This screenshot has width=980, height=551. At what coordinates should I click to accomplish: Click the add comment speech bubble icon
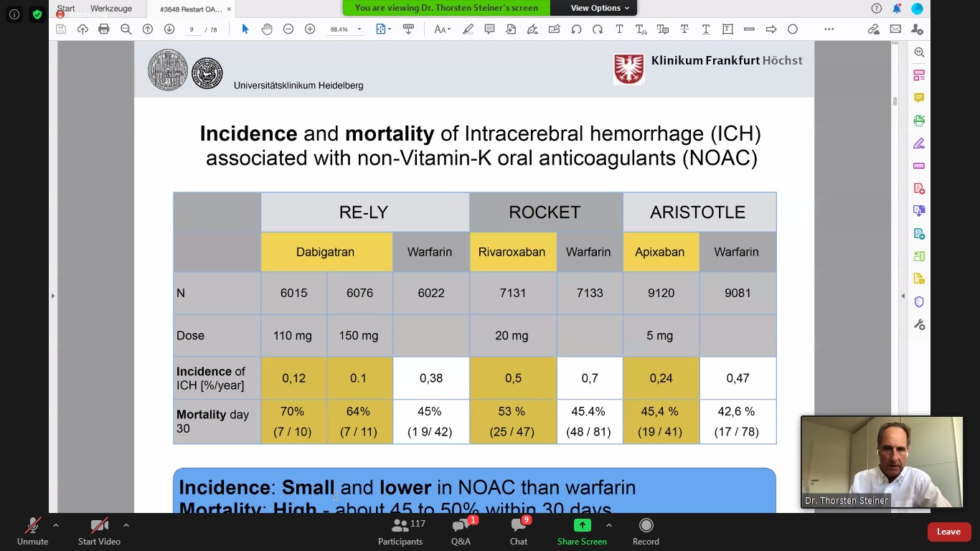[489, 29]
